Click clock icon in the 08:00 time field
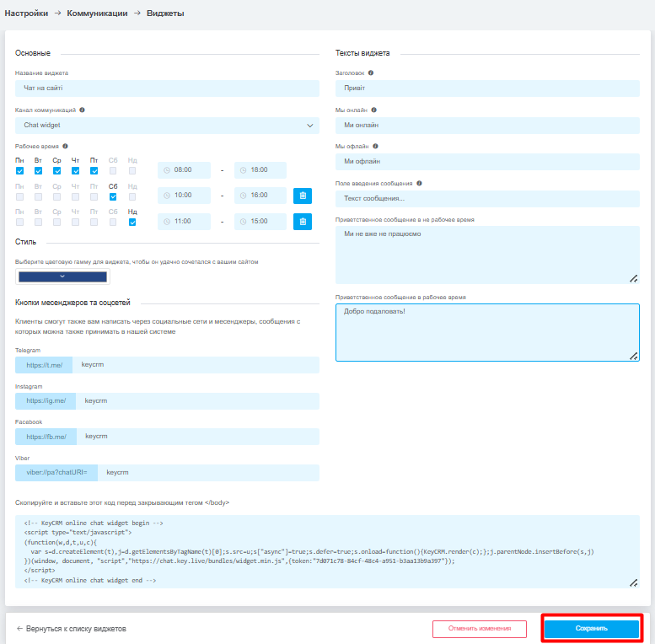The width and height of the screenshot is (655, 644). click(167, 170)
